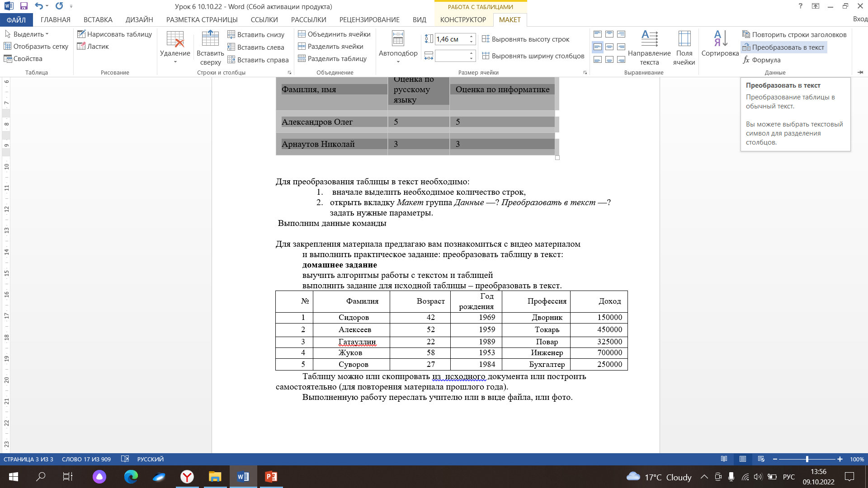Align cell text bottom center
Image resolution: width=868 pixels, height=488 pixels.
coord(609,60)
